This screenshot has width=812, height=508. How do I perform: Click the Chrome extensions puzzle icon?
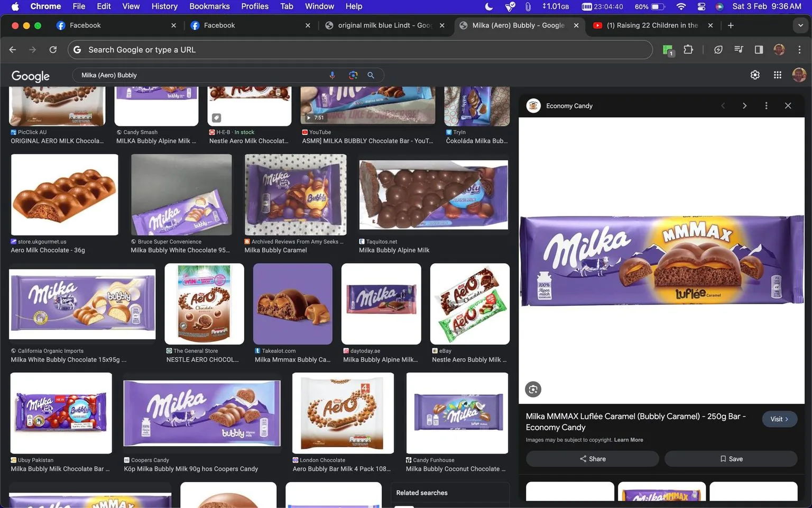(688, 49)
